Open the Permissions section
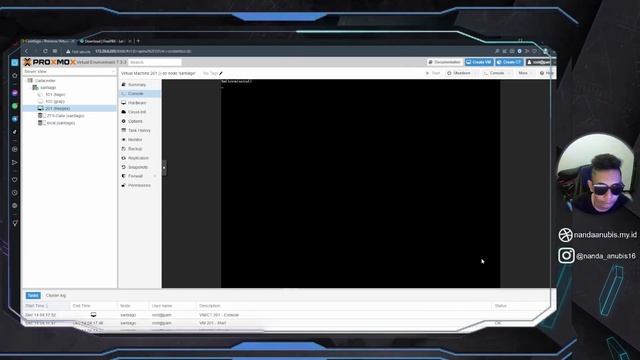The image size is (640, 360). (x=139, y=185)
